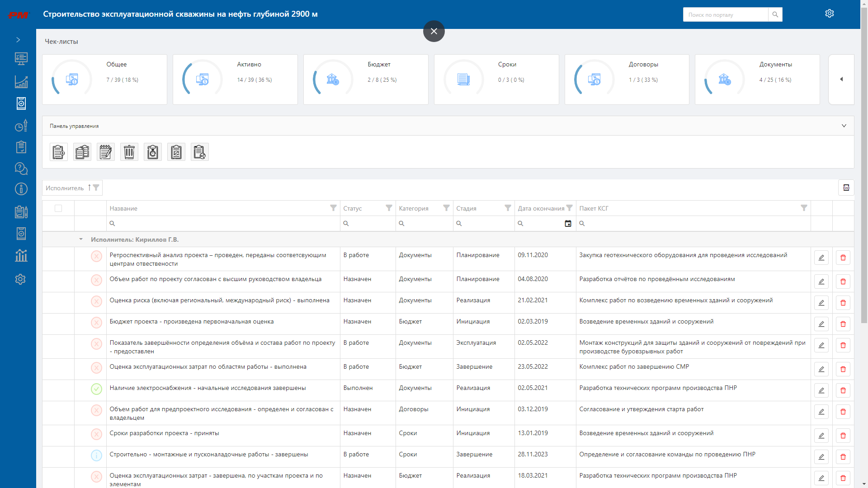Select the Документы checklist card
This screenshot has height=488, width=868.
pyautogui.click(x=757, y=80)
